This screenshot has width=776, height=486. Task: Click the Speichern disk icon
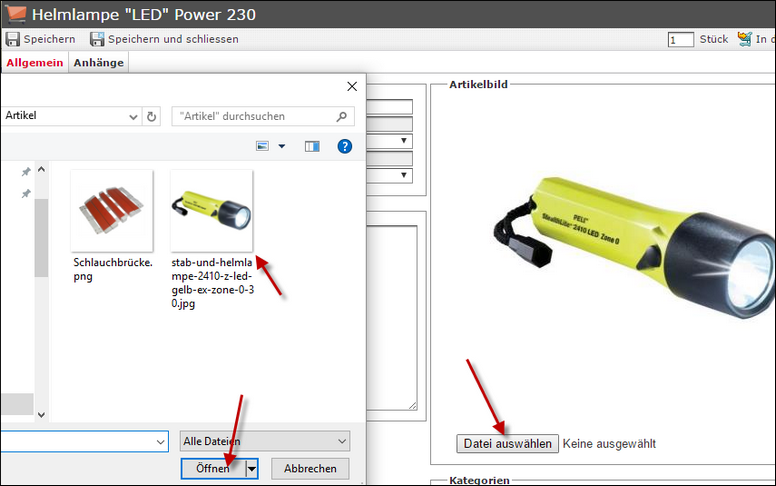(x=13, y=39)
